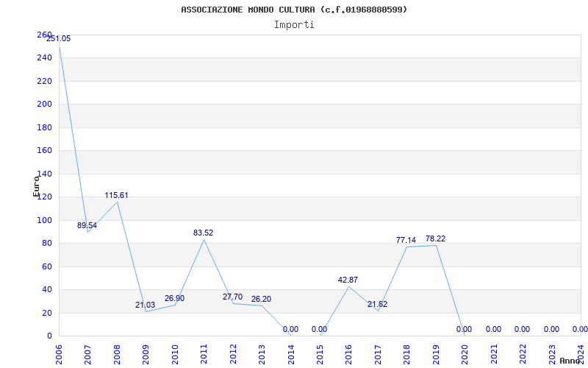588x368 pixels.
Task: Click the 80 value on Euro axis
Action: coord(46,244)
